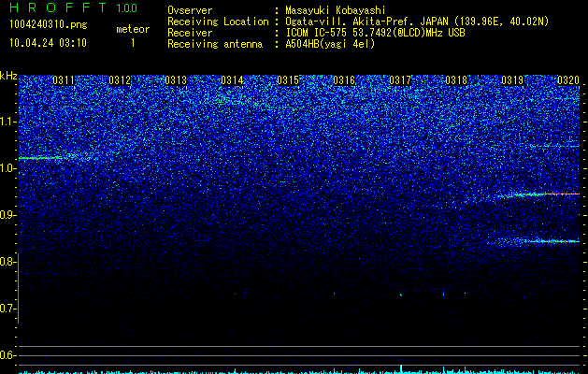Click the 0.6 kHz axis label
588x374 pixels.
coord(7,355)
